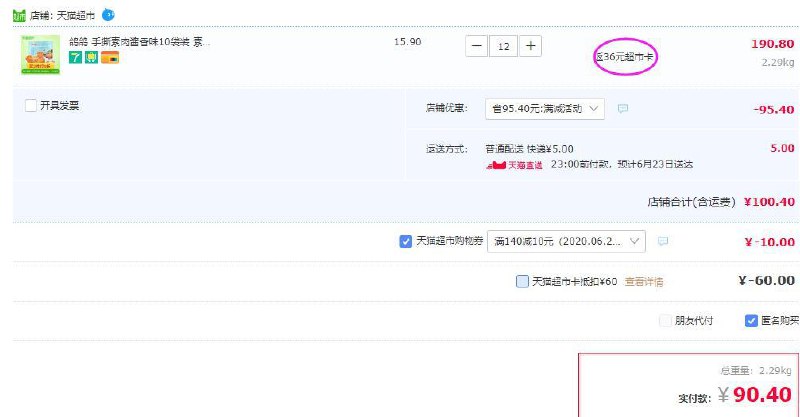Click the message icon next to coupon dropdown
Screen dimensions: 800x417
pyautogui.click(x=663, y=241)
